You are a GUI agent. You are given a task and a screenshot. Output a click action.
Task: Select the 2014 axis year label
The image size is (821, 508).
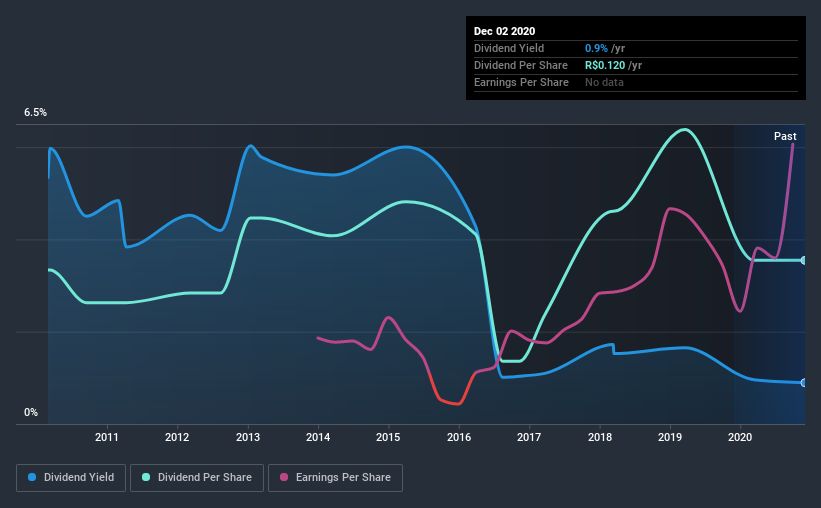click(318, 437)
